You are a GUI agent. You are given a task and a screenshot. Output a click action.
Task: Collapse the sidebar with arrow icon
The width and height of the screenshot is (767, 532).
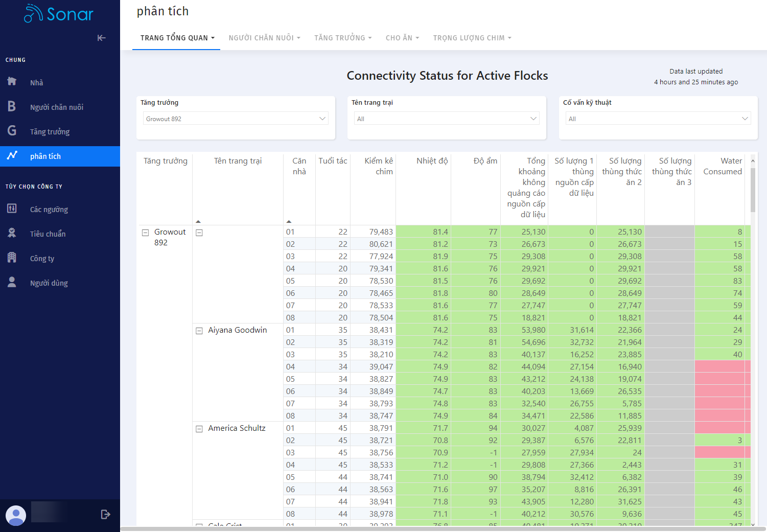(x=101, y=38)
